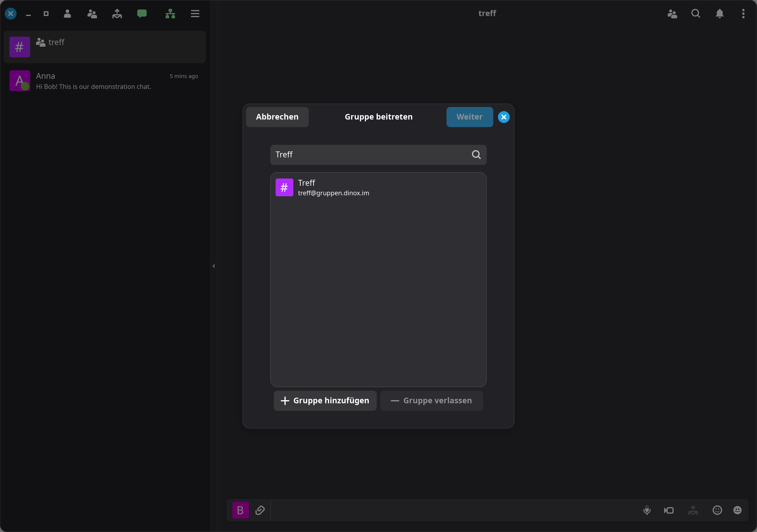Collapse the sidebar with the small arrow
The image size is (757, 532).
tap(214, 266)
